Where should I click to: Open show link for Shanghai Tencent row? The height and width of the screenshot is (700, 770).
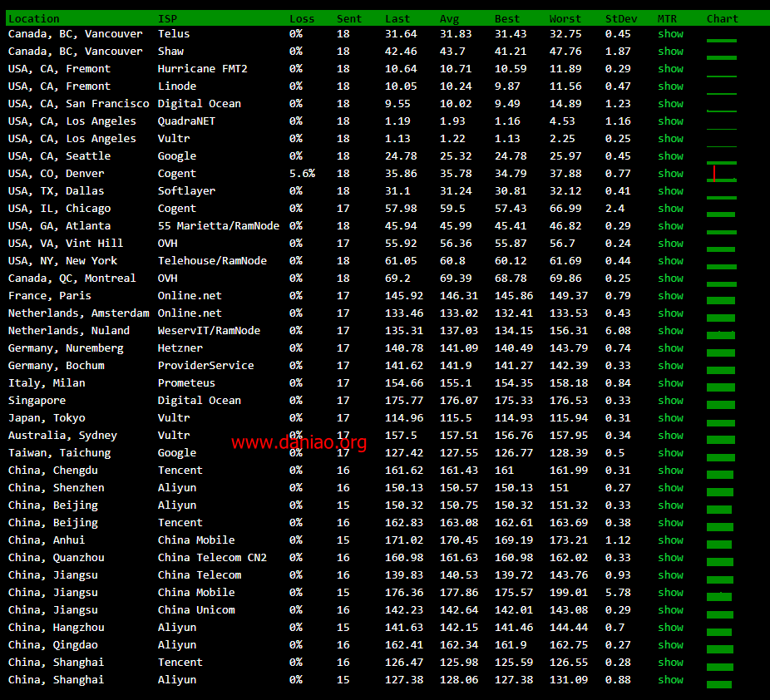pos(670,663)
